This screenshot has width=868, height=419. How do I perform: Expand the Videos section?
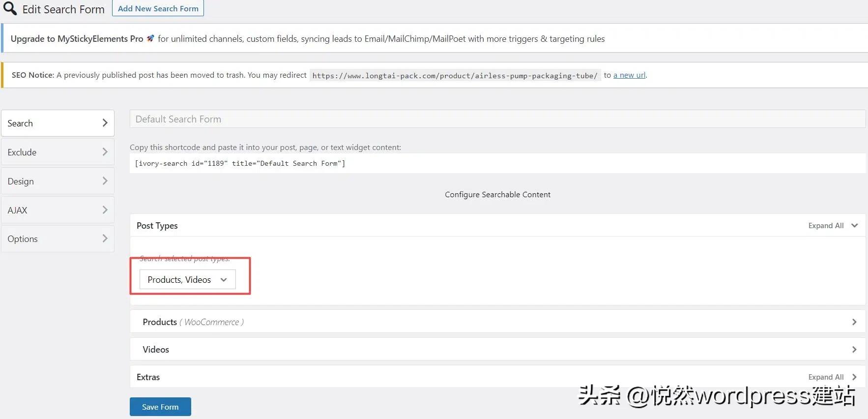coord(497,350)
